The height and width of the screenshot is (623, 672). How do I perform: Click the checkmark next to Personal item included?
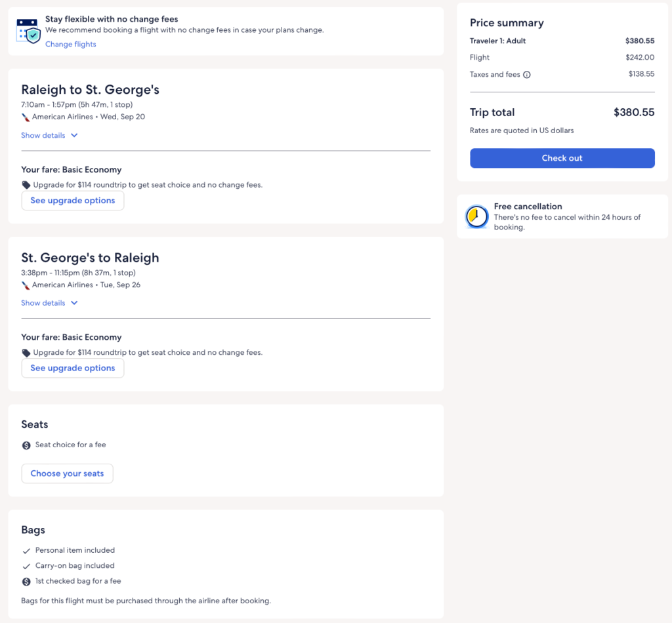[x=26, y=551]
